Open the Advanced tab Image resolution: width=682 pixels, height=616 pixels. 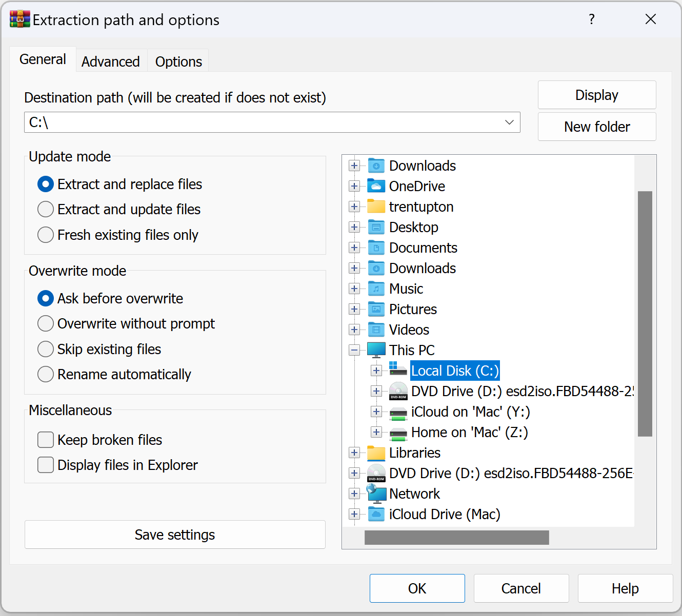click(111, 61)
